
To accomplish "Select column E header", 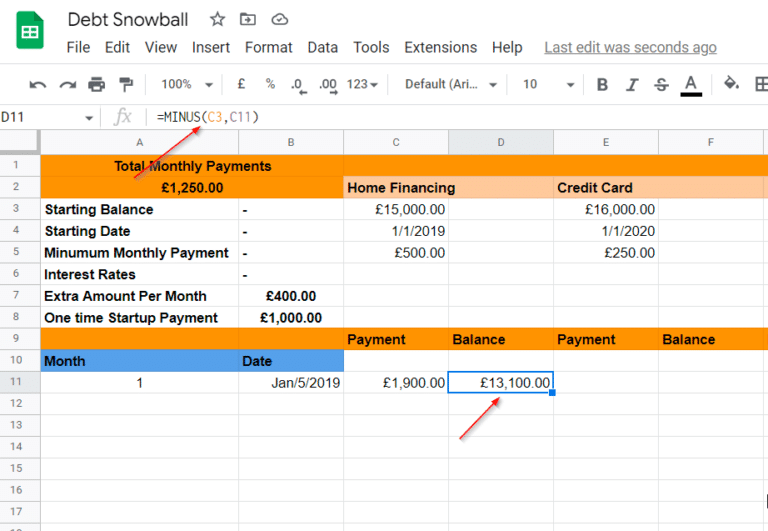I will point(606,143).
